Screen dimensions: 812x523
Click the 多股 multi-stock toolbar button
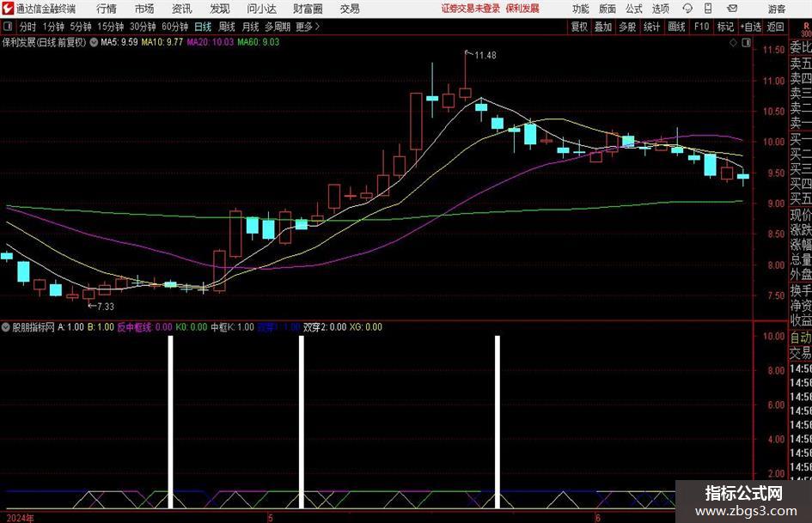tap(627, 27)
